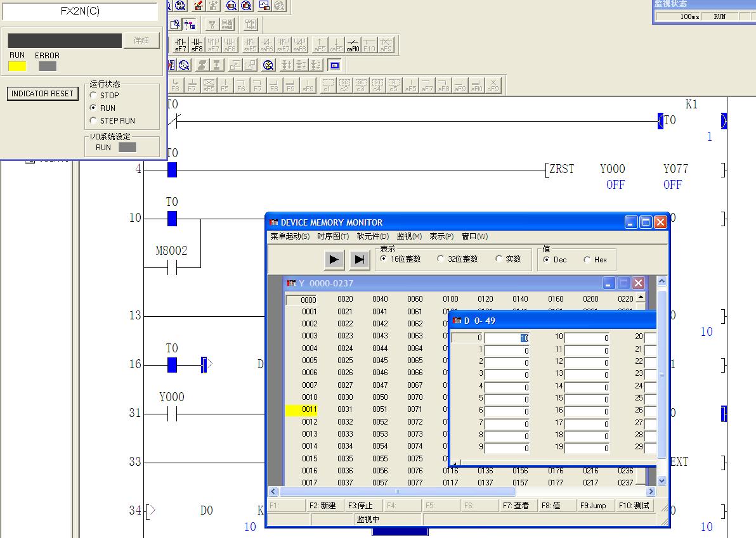
Task: Choose the 32位整数 display option
Action: coord(441,259)
